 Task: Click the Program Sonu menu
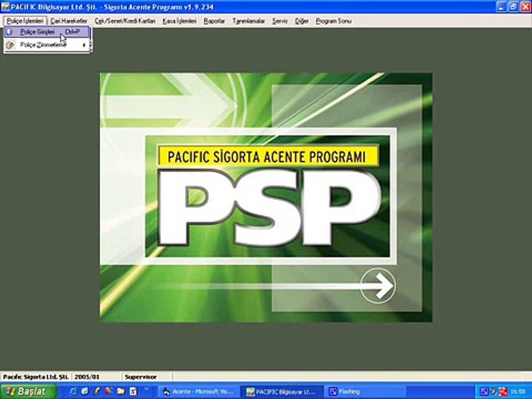click(x=333, y=21)
